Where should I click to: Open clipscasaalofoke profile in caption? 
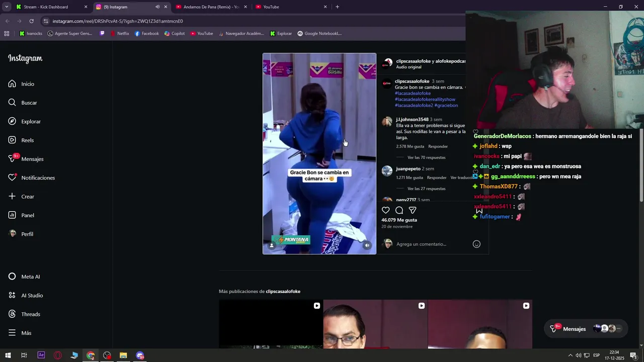point(412,81)
